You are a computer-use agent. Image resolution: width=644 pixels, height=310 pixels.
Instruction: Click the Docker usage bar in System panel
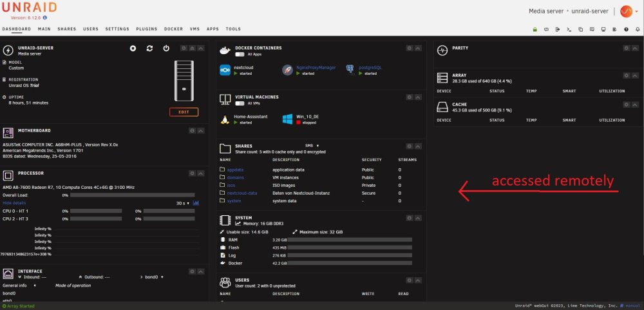(349, 263)
